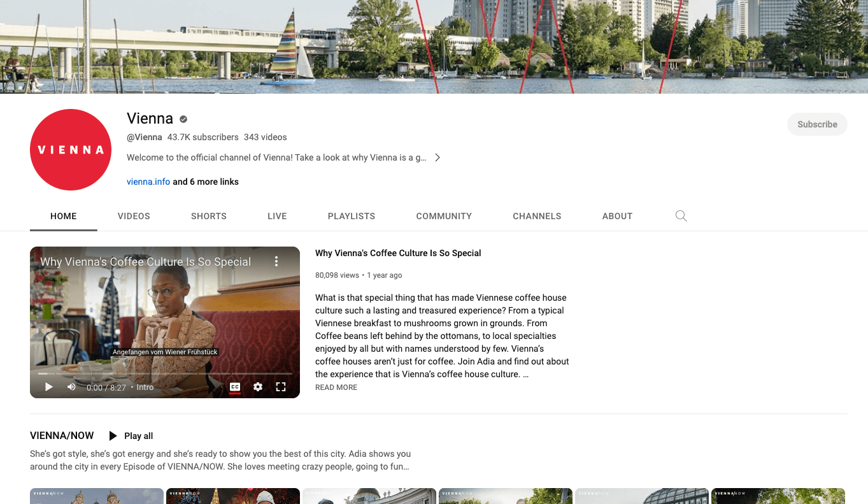Subscribe to the Vienna channel
This screenshot has height=504, width=868.
tap(817, 124)
